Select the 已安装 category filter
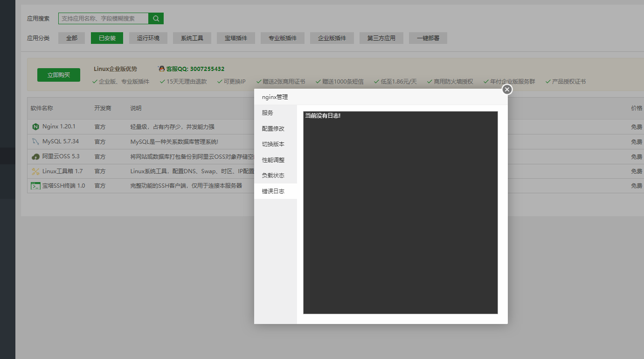The width and height of the screenshot is (644, 359). click(107, 38)
